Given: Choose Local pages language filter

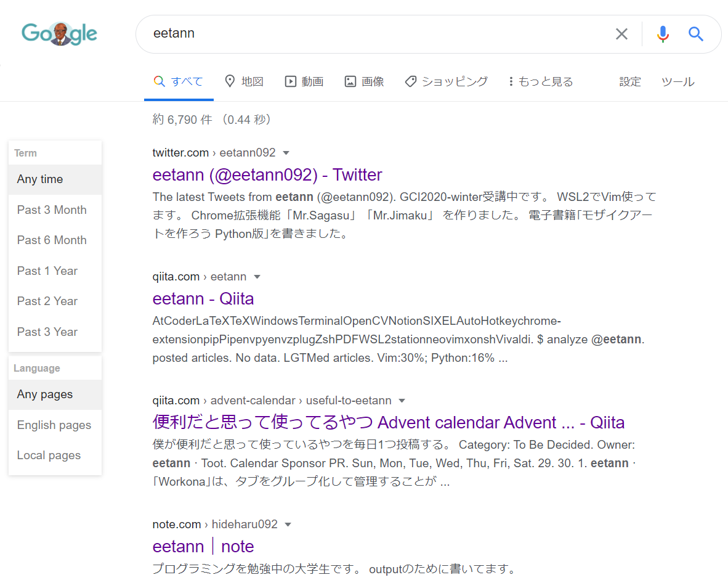Looking at the screenshot, I should [55, 455].
